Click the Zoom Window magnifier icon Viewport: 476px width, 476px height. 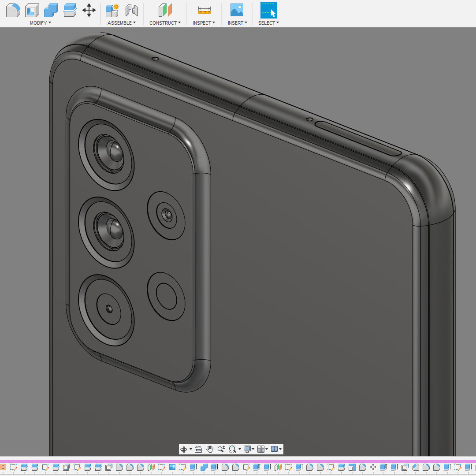233,449
